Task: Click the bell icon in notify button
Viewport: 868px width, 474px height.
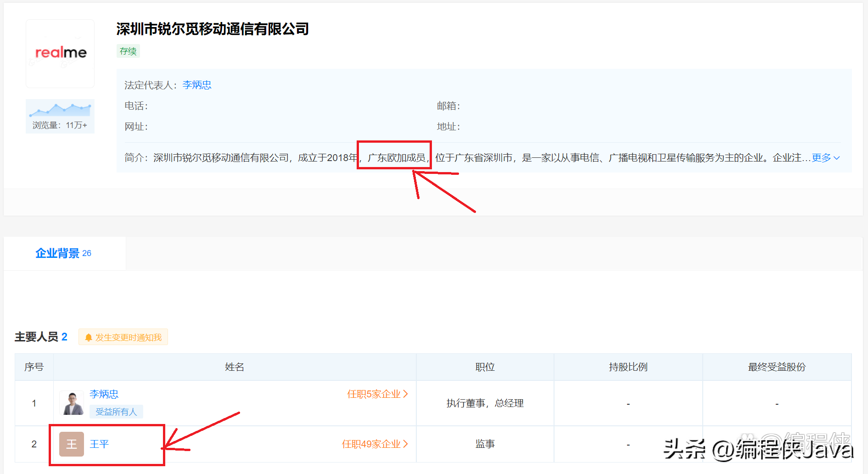Action: [89, 337]
